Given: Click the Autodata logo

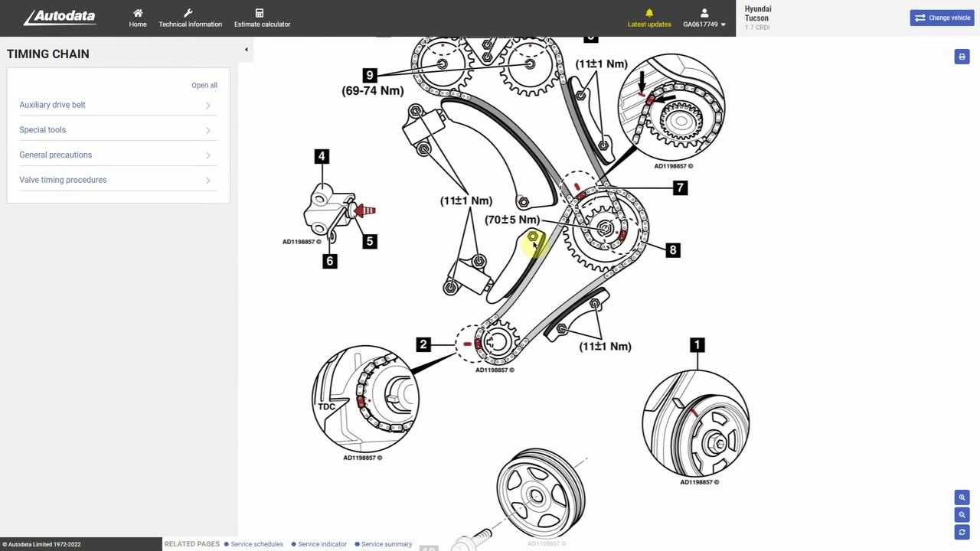Looking at the screenshot, I should 60,17.
